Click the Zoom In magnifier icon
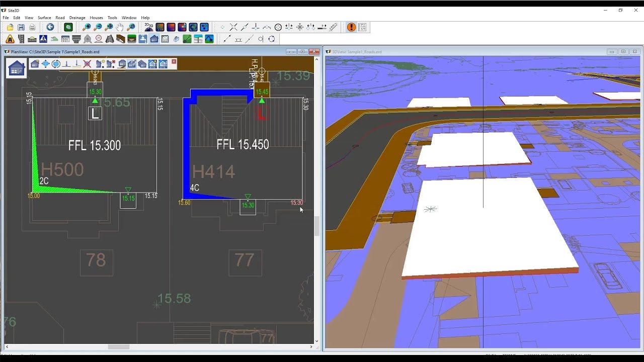Image resolution: width=644 pixels, height=362 pixels. [87, 27]
